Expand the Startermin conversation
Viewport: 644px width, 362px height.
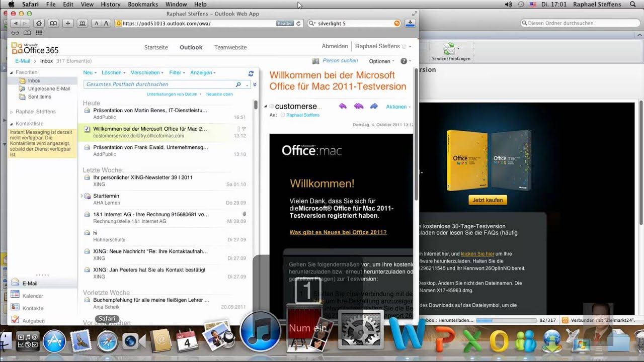[82, 196]
